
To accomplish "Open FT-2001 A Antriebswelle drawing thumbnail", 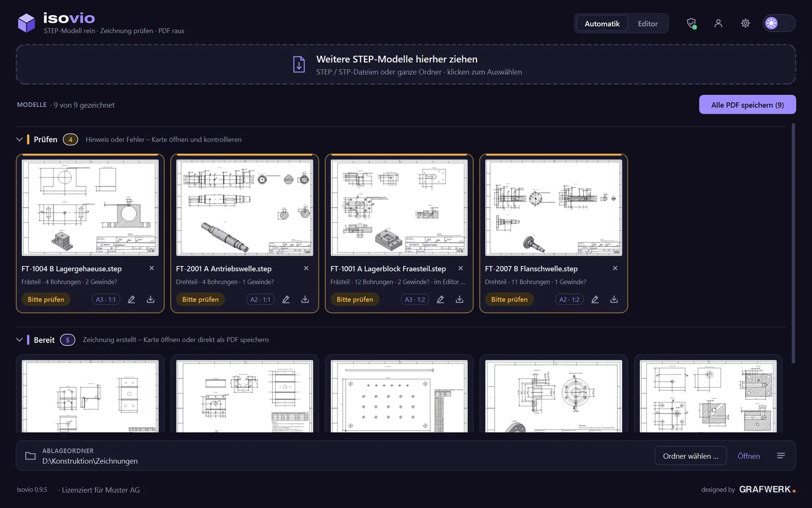I will click(x=245, y=208).
